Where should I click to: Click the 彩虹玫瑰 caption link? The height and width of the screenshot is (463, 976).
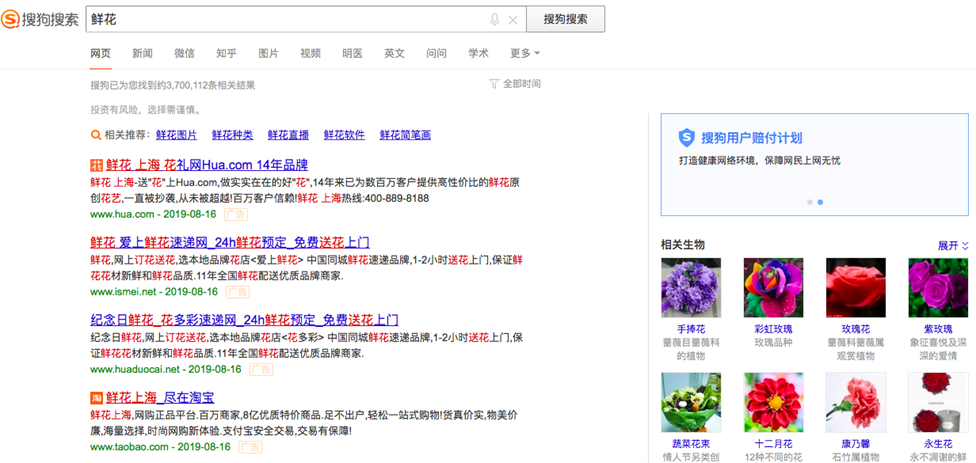(x=774, y=329)
